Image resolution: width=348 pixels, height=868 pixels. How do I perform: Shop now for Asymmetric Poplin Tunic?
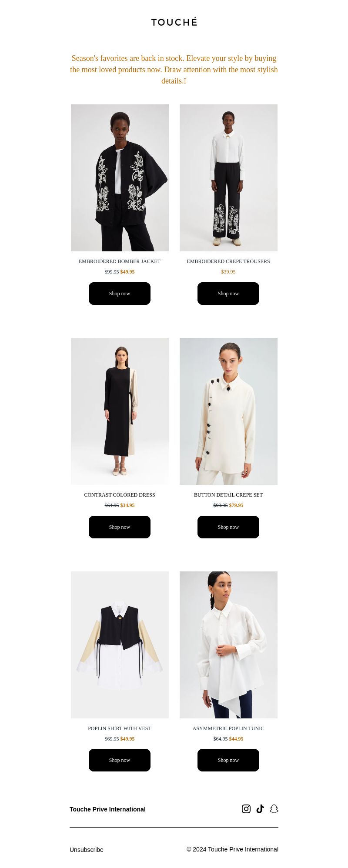228,760
